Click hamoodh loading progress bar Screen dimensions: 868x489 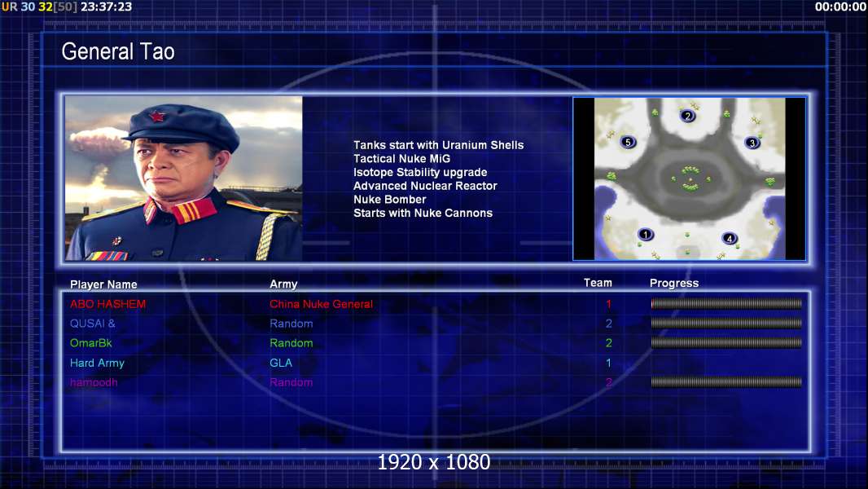tap(726, 382)
